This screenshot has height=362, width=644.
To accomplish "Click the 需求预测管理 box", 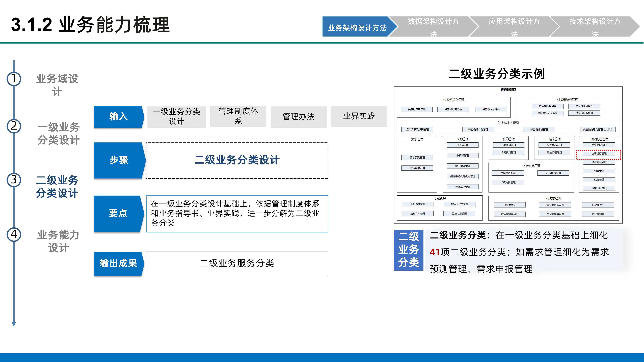I will (x=417, y=157).
